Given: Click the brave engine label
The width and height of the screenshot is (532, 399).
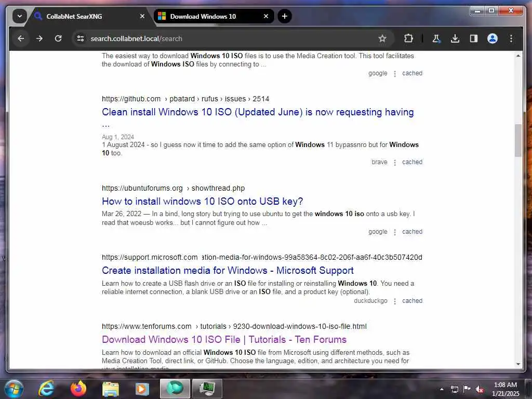Looking at the screenshot, I should [x=379, y=162].
